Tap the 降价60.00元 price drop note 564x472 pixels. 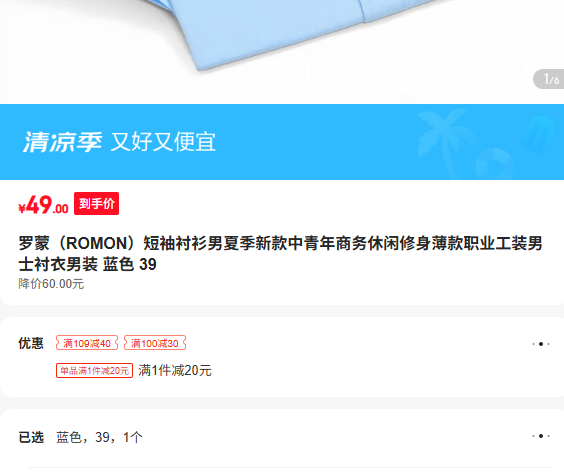(51, 284)
